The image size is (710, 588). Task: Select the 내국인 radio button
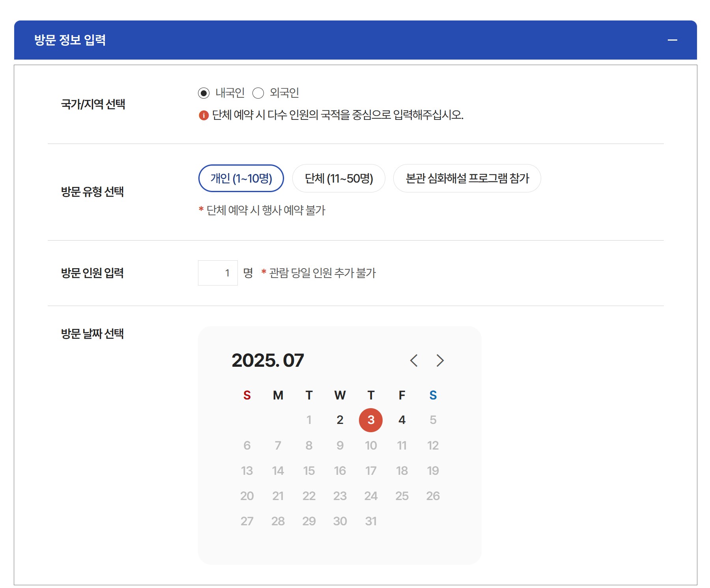204,93
